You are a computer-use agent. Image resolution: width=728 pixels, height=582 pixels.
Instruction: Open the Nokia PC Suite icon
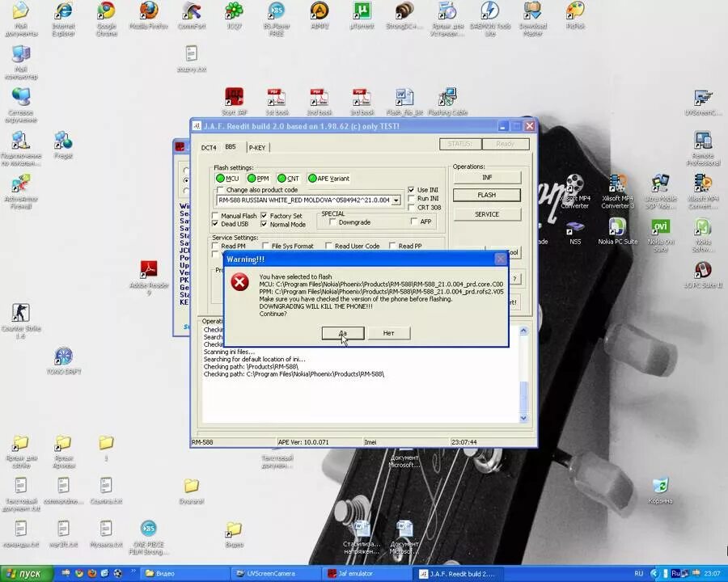pyautogui.click(x=617, y=231)
